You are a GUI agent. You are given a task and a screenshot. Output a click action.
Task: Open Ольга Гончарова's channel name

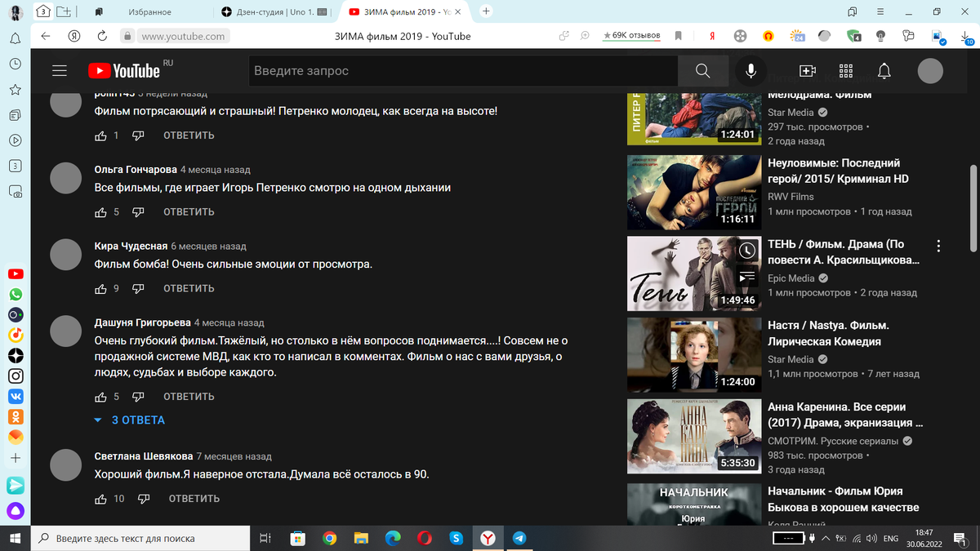click(136, 170)
